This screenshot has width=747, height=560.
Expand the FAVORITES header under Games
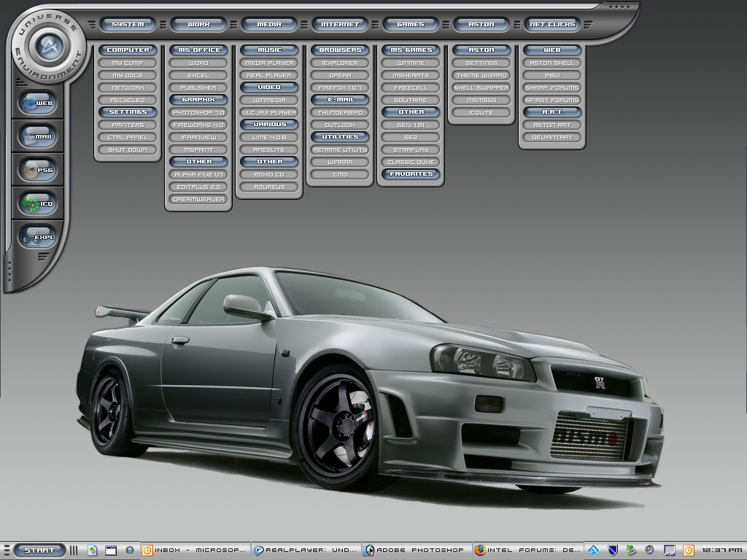click(411, 174)
